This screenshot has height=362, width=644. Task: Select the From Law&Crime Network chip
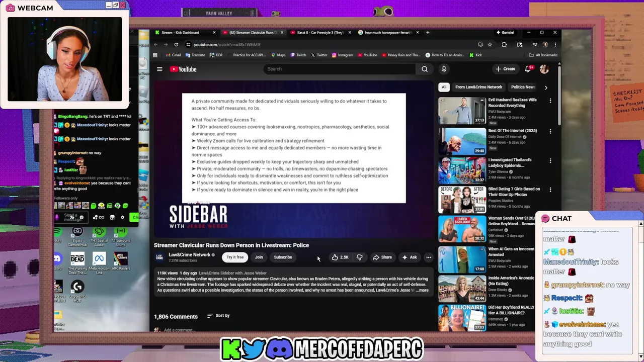point(478,87)
